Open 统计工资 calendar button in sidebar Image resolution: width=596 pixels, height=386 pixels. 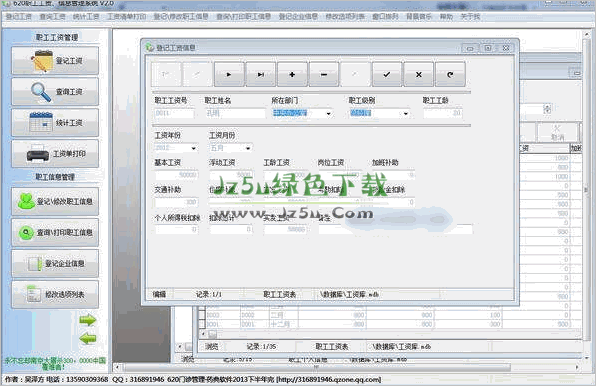(x=55, y=122)
